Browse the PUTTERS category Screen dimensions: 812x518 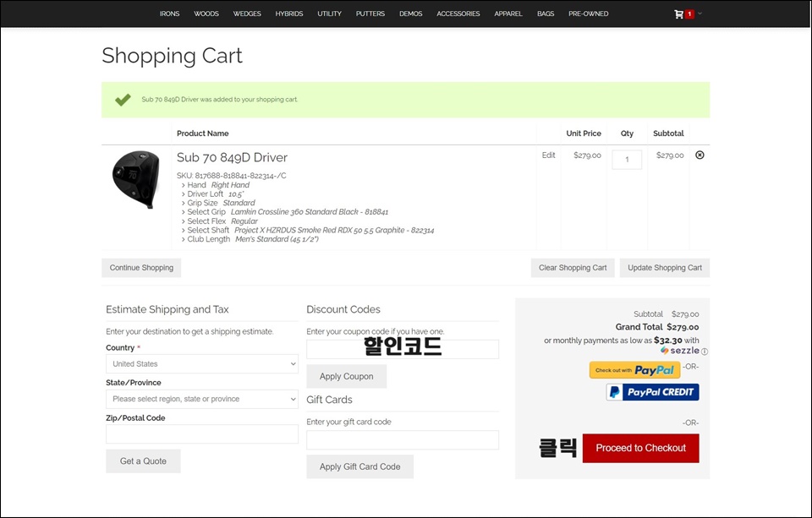tap(370, 14)
